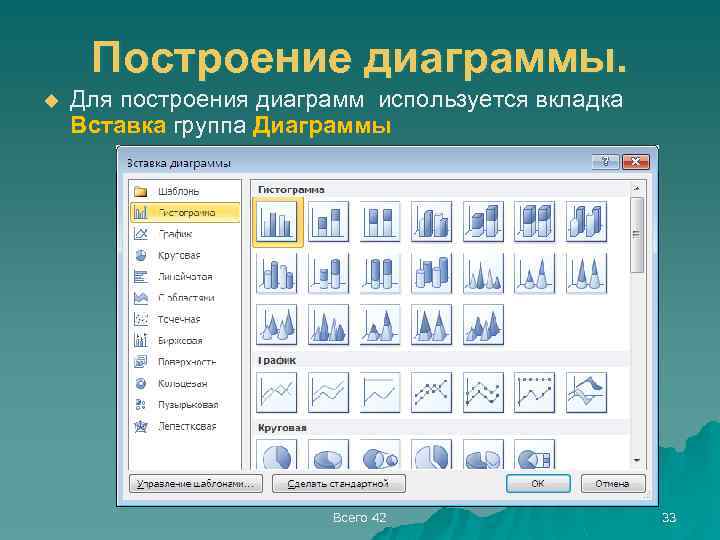Select the exploded pie chart icon
The image size is (720, 540).
coord(432,455)
